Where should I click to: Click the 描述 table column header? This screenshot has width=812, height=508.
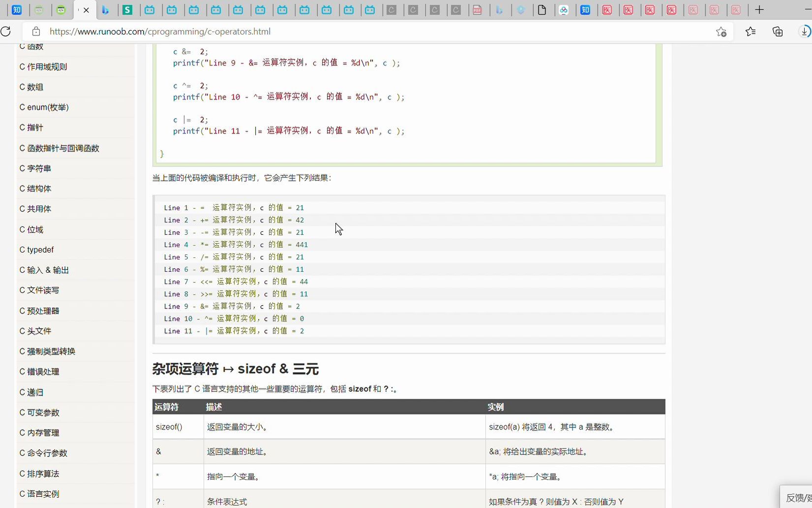[214, 407]
